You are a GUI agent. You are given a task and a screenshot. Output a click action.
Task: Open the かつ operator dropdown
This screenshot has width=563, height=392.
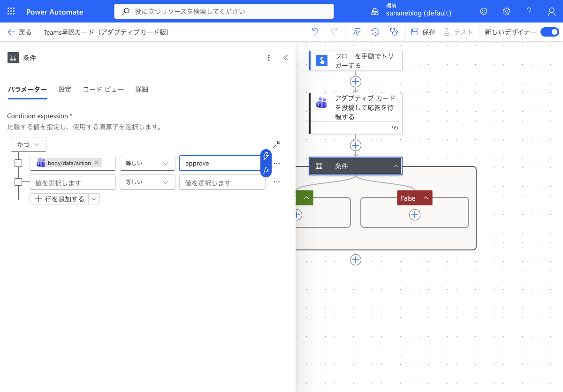pyautogui.click(x=29, y=144)
